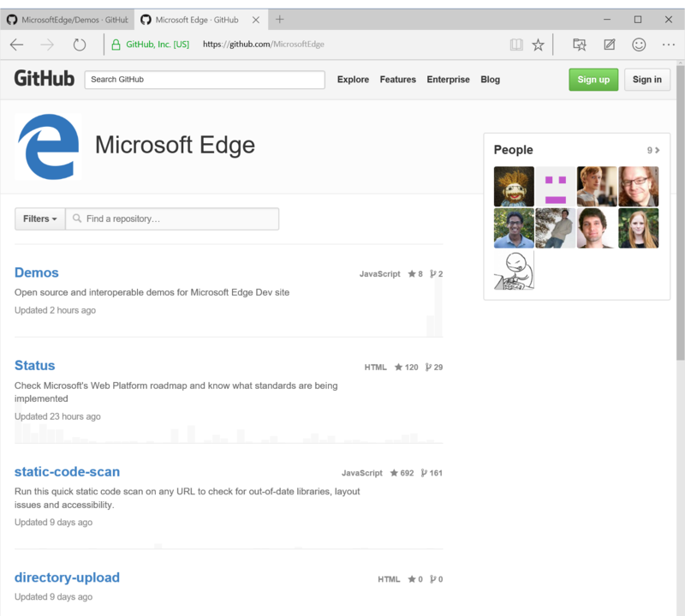Open the static-code-scan repository

(68, 472)
